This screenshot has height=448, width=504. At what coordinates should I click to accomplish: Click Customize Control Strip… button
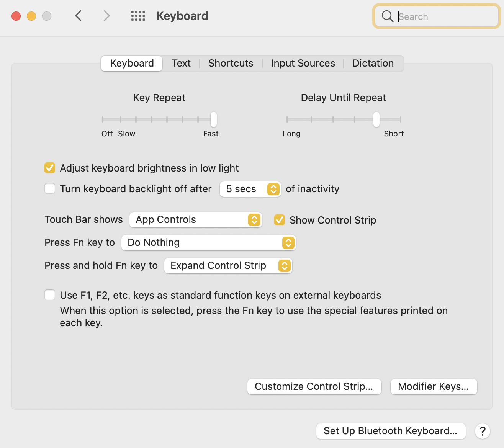[x=314, y=387]
